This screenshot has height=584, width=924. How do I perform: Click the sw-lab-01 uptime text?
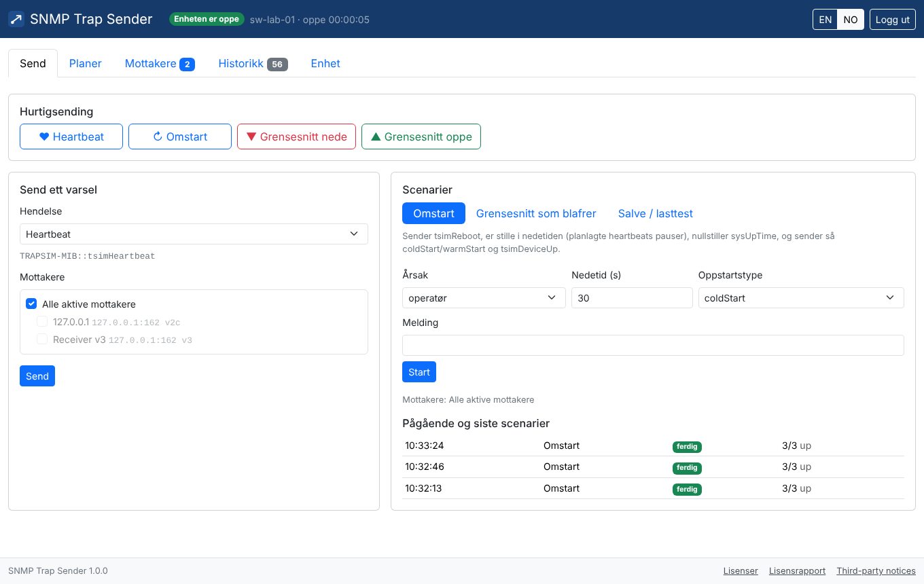click(310, 20)
